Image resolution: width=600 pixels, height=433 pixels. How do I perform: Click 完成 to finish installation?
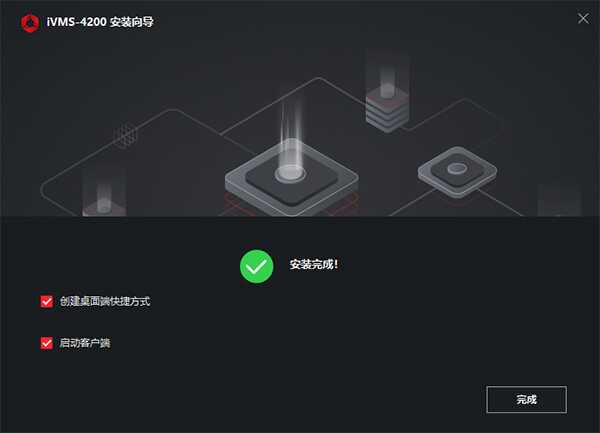(x=527, y=400)
